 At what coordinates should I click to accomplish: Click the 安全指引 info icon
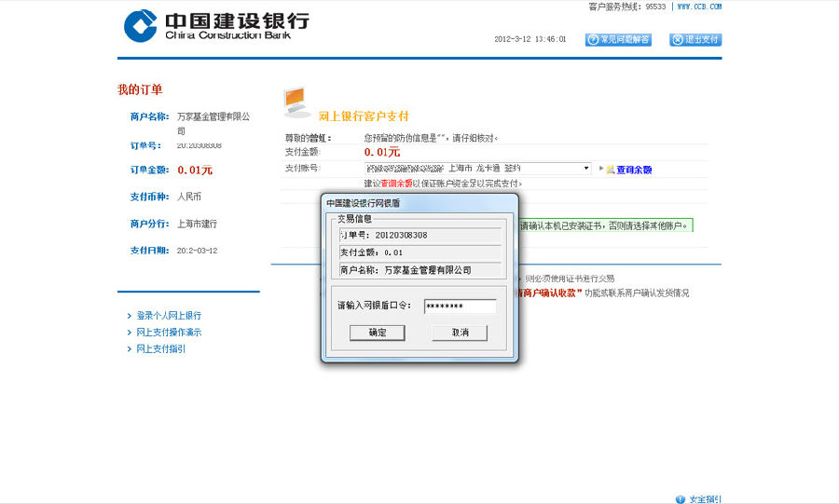point(681,499)
